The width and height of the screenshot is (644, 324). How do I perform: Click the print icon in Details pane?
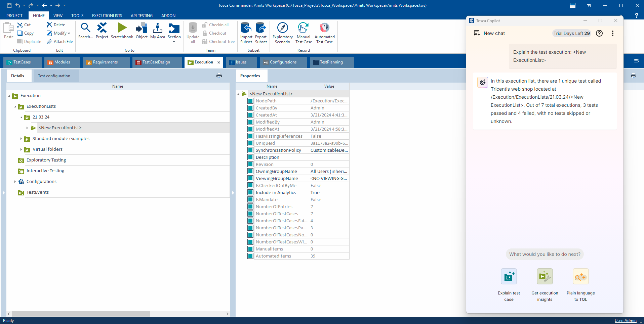219,76
